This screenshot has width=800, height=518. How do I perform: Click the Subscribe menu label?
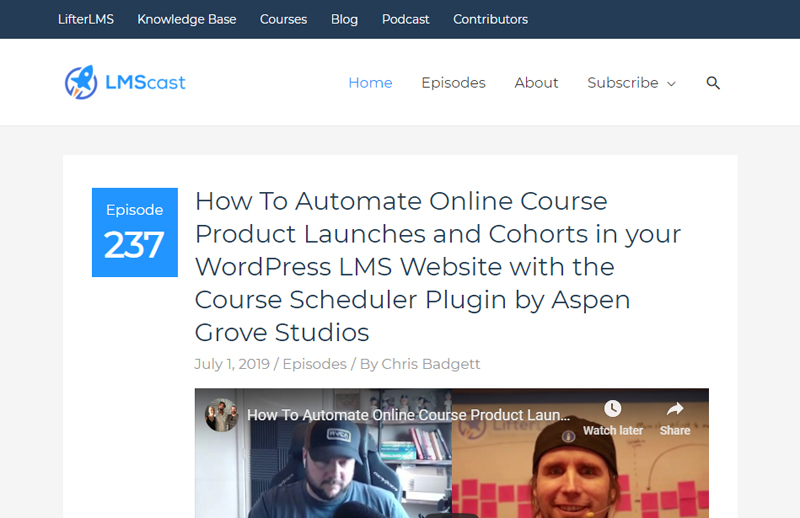[622, 83]
